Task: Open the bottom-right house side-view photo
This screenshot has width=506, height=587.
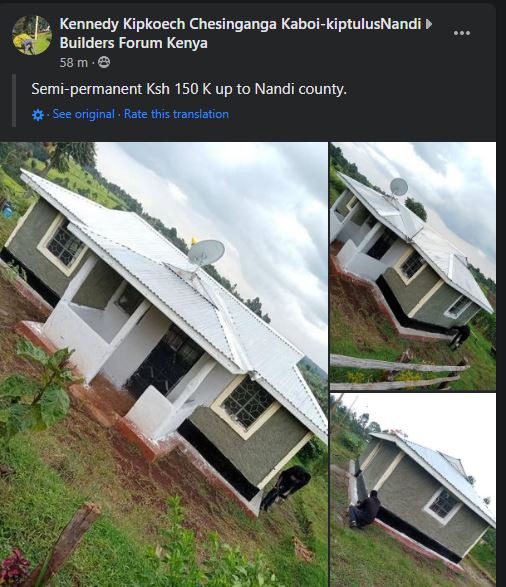Action: [413, 490]
